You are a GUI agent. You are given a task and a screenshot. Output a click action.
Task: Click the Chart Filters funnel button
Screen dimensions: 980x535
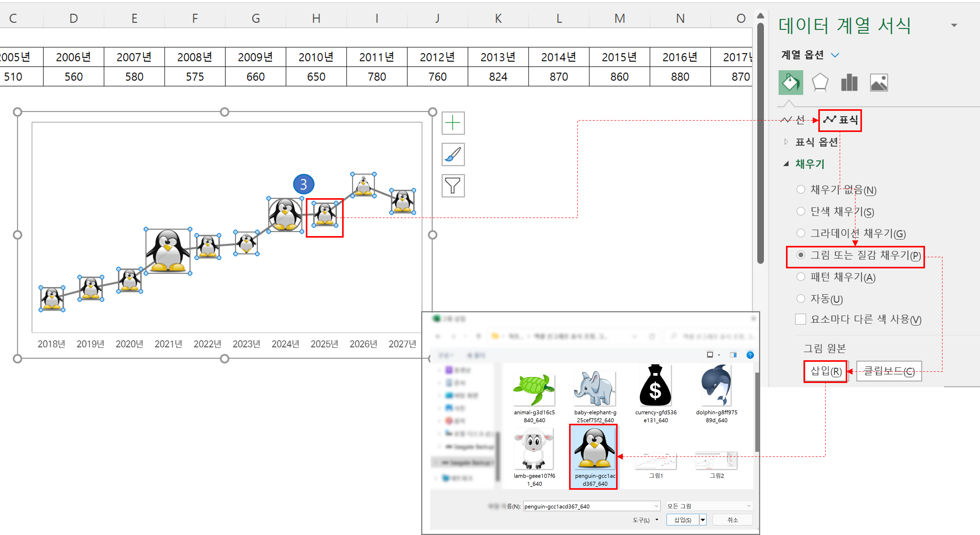tap(453, 186)
